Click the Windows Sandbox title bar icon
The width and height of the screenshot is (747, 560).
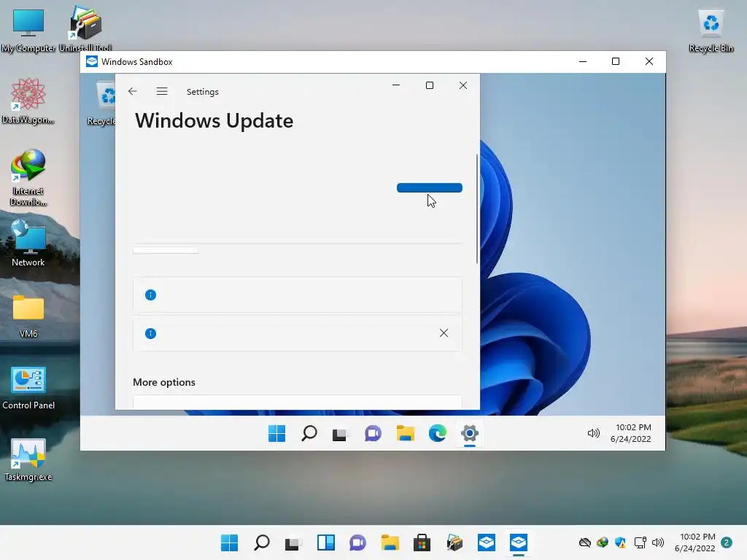91,61
